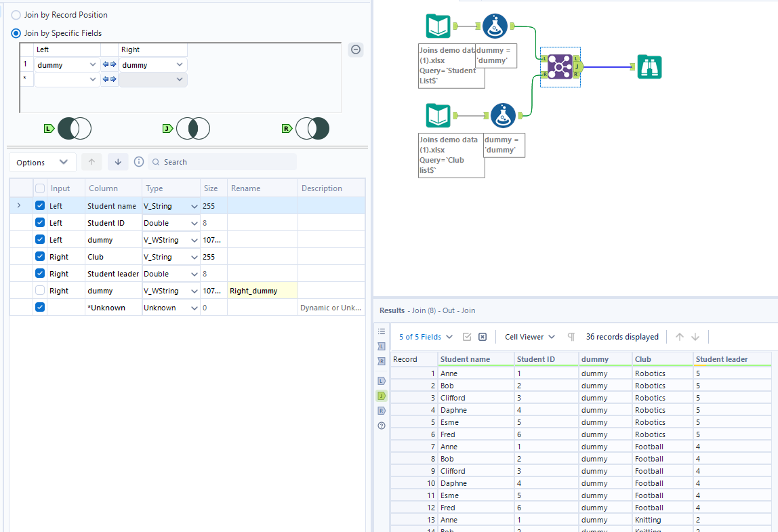Open the Options dropdown menu

43,163
